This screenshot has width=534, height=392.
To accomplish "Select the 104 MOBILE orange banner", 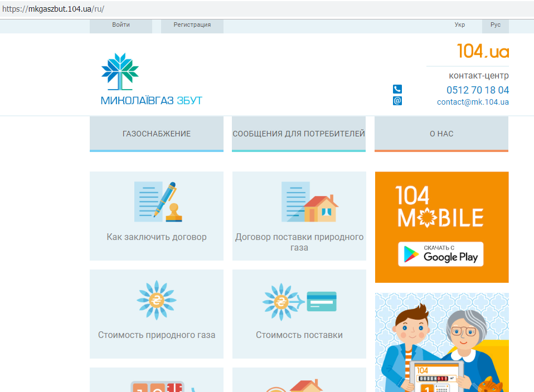I will tap(441, 227).
